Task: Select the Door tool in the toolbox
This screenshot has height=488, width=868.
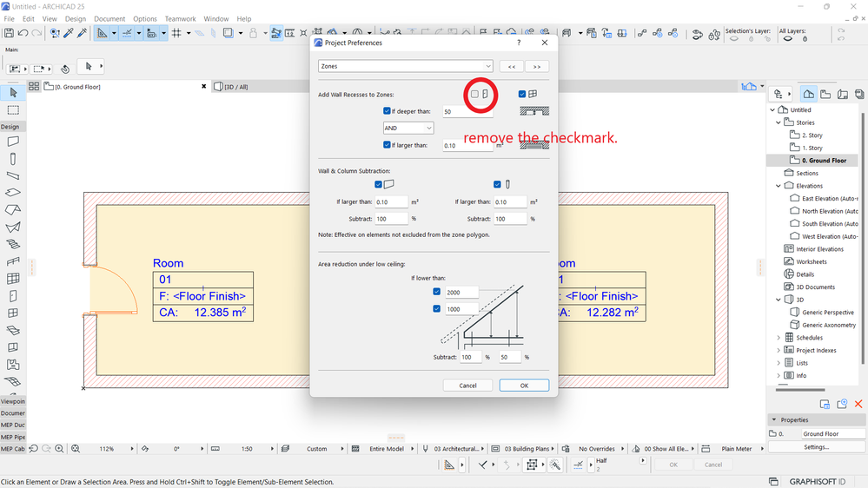Action: (13, 295)
